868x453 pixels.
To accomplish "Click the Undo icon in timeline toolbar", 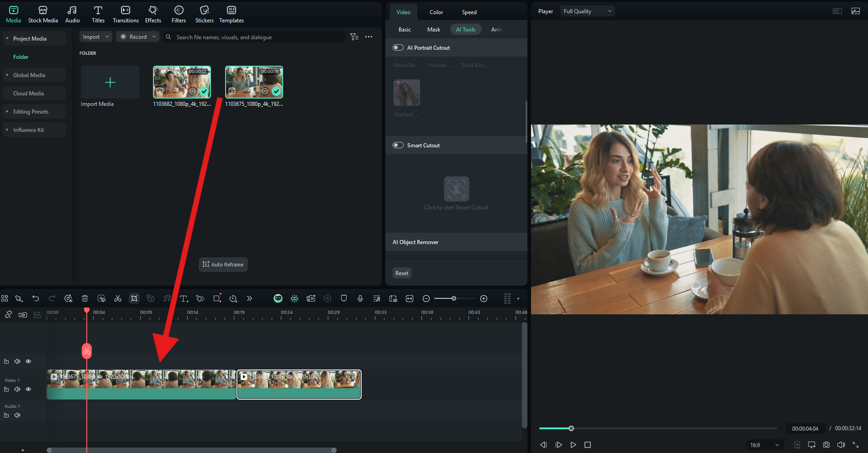I will tap(36, 298).
